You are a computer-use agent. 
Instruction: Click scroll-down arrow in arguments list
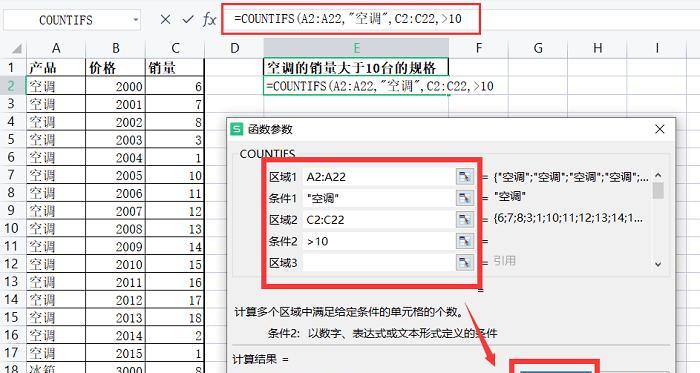tap(658, 264)
